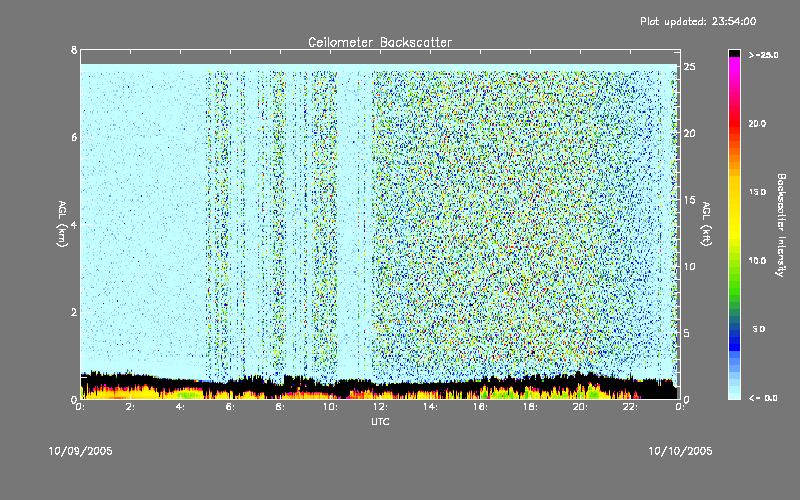Click the "14:" hour tick on the UTC axis
Image resolution: width=800 pixels, height=500 pixels.
tap(431, 407)
